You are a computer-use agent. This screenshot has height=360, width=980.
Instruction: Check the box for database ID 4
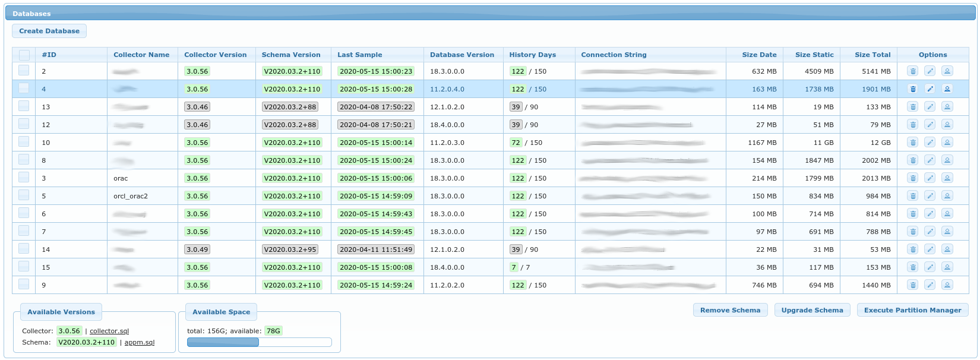tap(24, 88)
